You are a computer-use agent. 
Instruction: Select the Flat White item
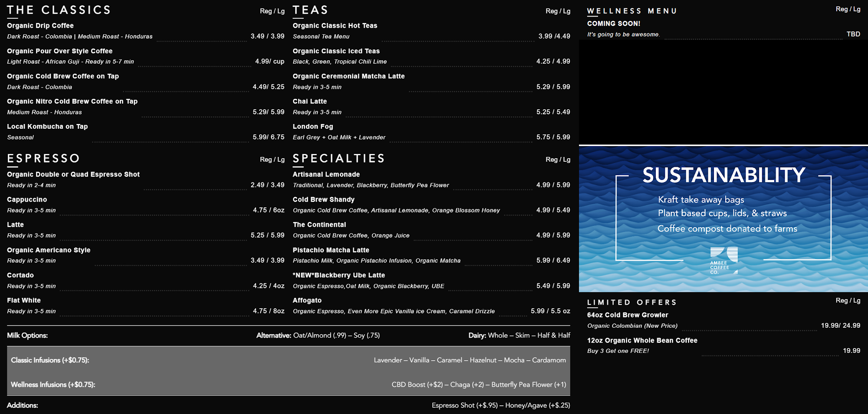[24, 300]
